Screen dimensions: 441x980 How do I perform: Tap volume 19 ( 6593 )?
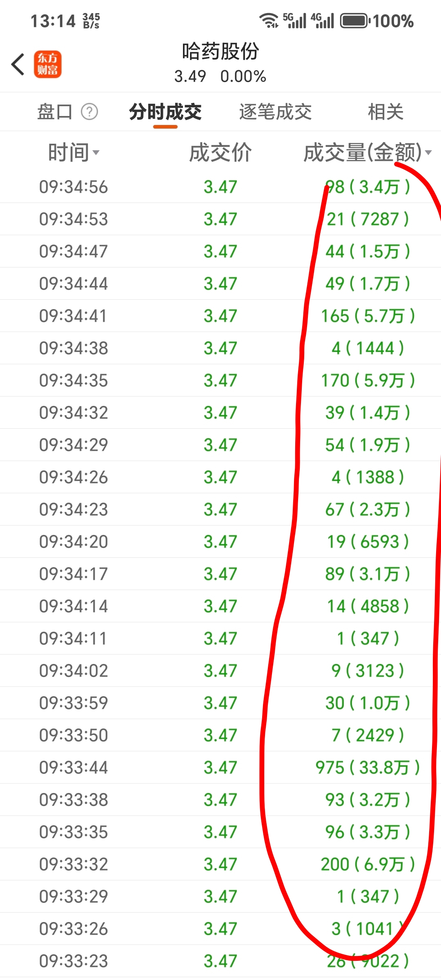click(x=368, y=542)
